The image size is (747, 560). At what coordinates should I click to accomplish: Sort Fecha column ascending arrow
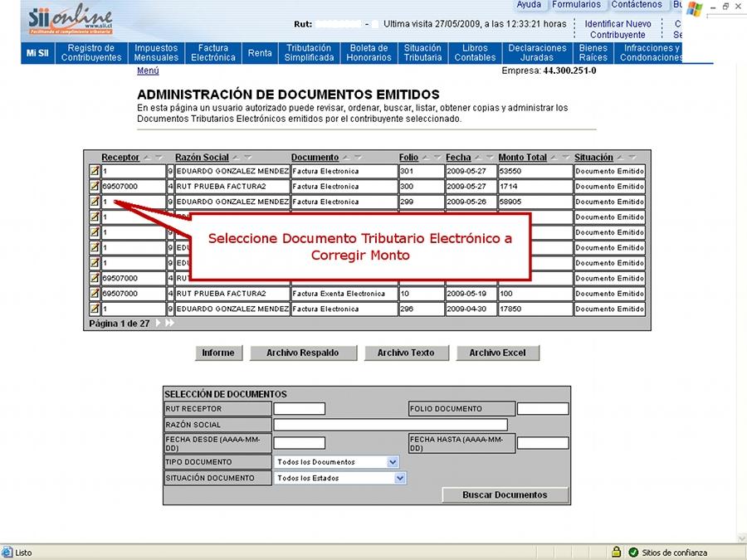(478, 157)
